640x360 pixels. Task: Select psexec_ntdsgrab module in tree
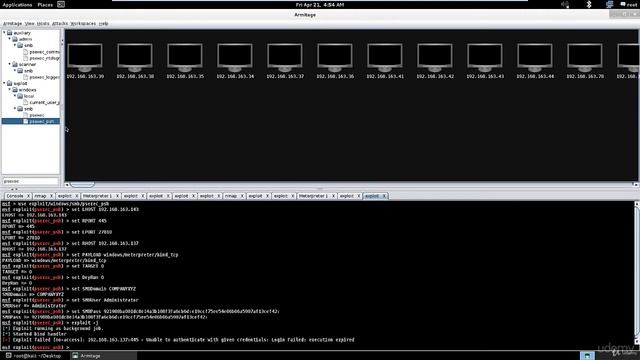tap(41, 58)
